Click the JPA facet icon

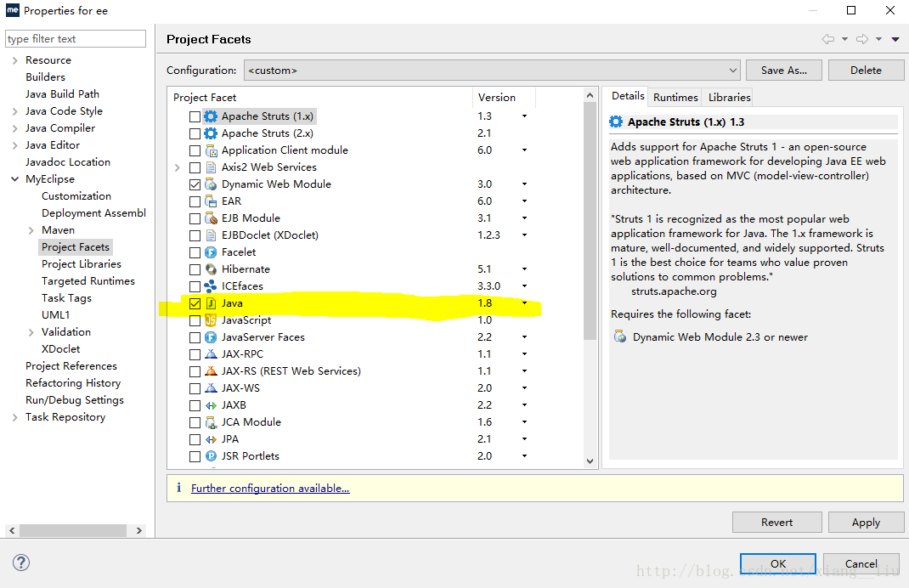pyautogui.click(x=211, y=439)
